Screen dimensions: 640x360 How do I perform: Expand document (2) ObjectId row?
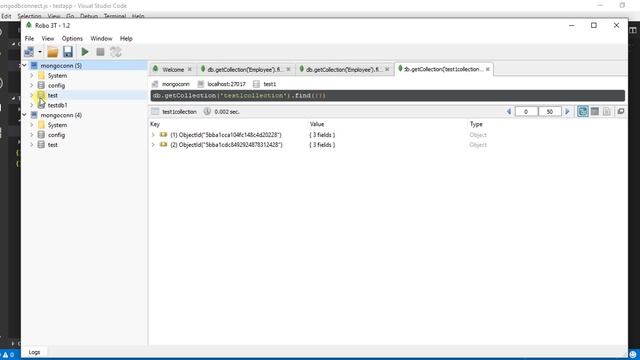[x=153, y=144]
